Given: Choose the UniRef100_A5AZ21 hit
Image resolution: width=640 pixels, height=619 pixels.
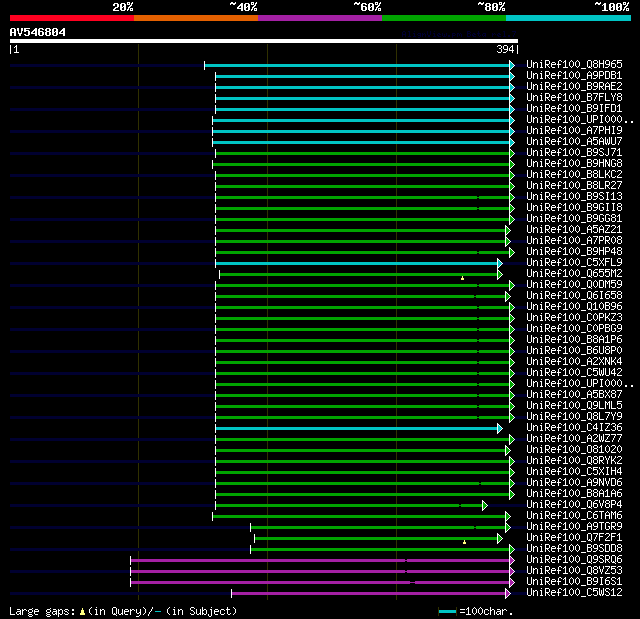Looking at the screenshot, I should pyautogui.click(x=574, y=230).
